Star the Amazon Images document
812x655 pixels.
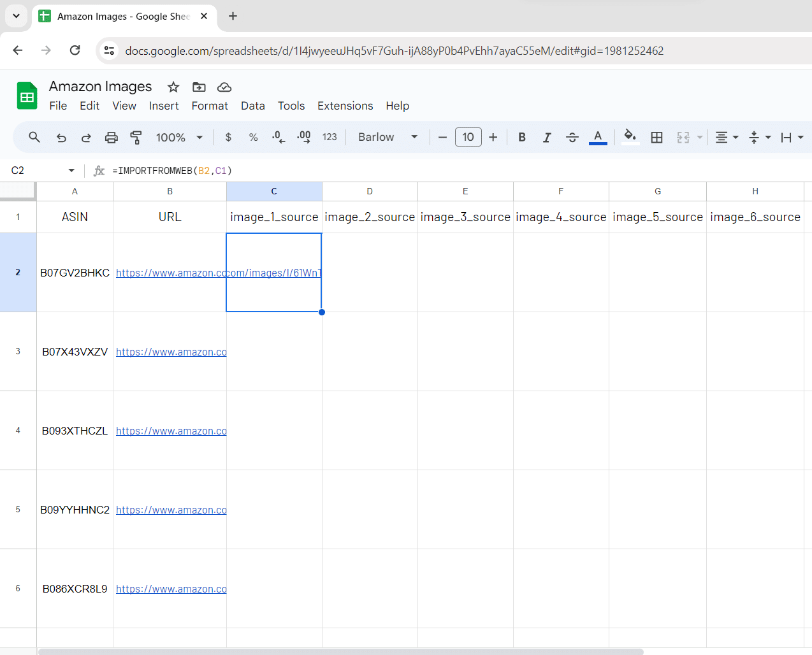pyautogui.click(x=173, y=87)
